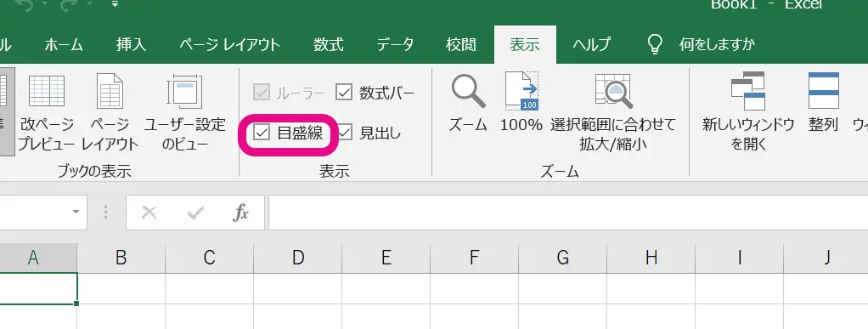Image resolution: width=868 pixels, height=329 pixels.
Task: Click the 何をしますか search field
Action: [x=717, y=44]
